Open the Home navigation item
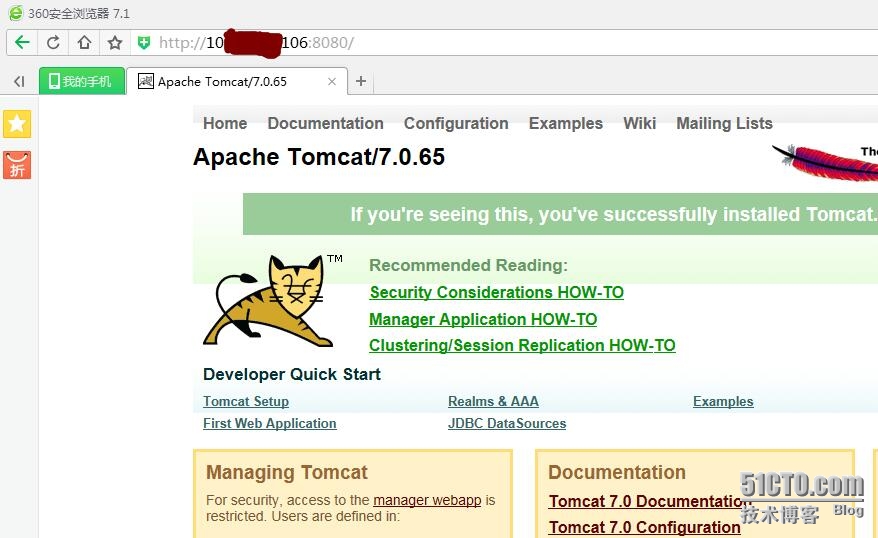The image size is (878, 538). [225, 123]
